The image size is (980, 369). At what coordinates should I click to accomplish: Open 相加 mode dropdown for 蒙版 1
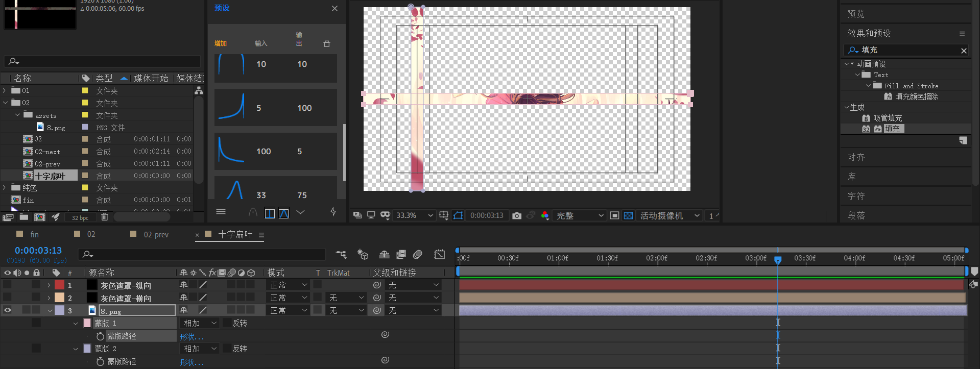point(200,323)
